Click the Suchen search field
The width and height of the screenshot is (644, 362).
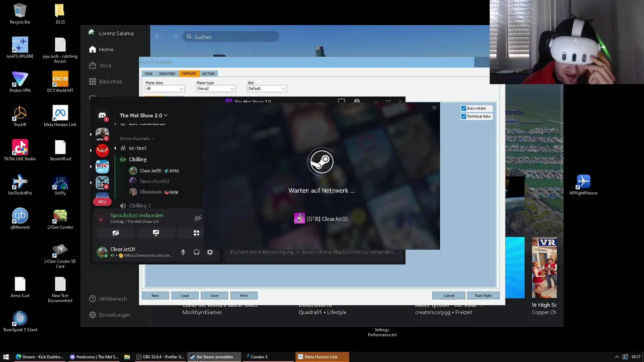point(230,37)
